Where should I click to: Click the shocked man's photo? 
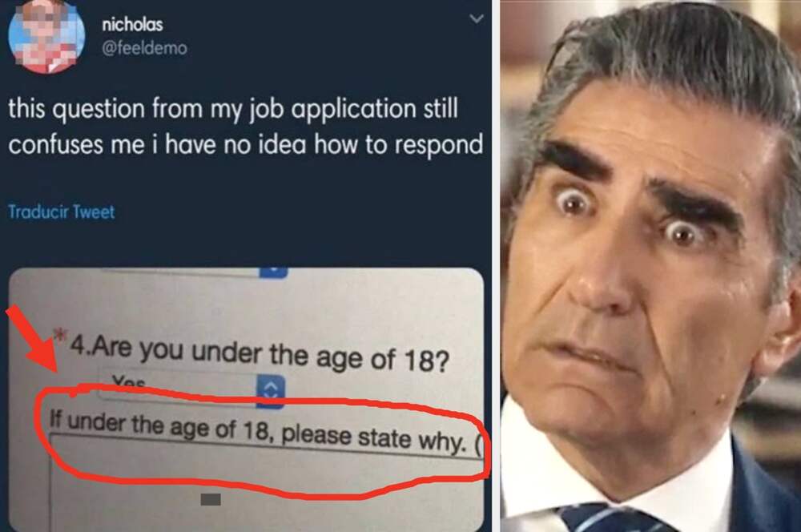pyautogui.click(x=650, y=266)
